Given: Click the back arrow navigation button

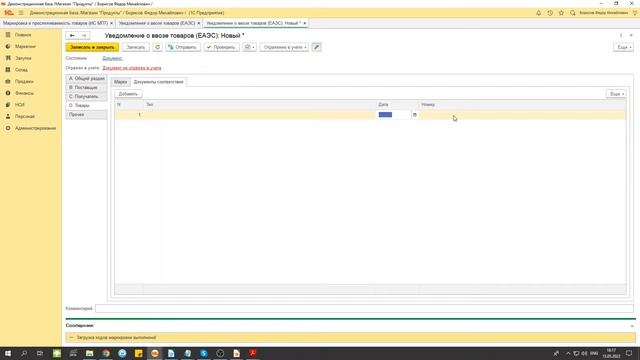Looking at the screenshot, I should (72, 36).
